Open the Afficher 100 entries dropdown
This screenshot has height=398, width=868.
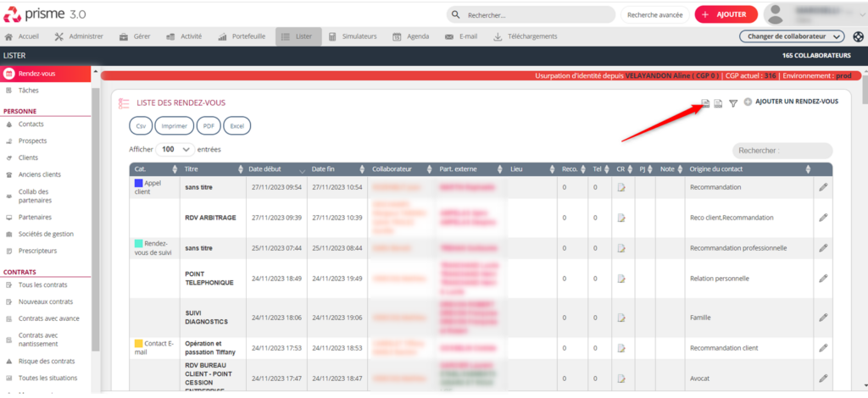(174, 149)
